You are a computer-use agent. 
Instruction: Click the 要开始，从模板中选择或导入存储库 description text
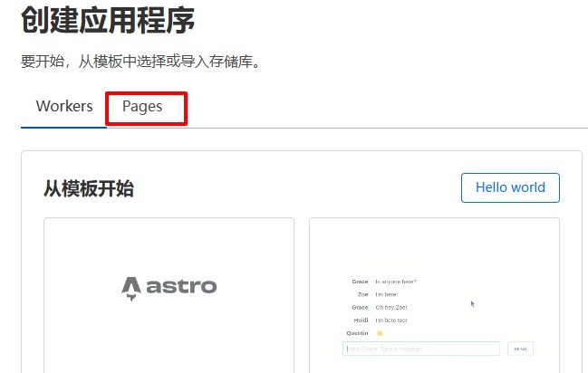coord(140,61)
